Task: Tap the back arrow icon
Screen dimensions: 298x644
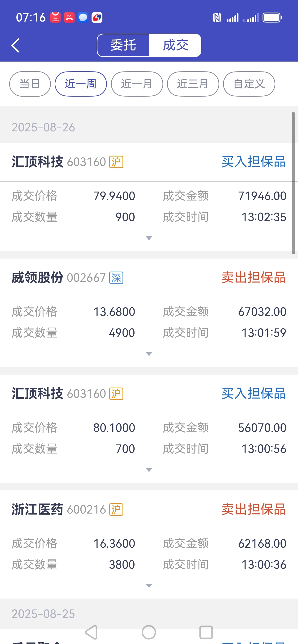Action: [x=15, y=45]
